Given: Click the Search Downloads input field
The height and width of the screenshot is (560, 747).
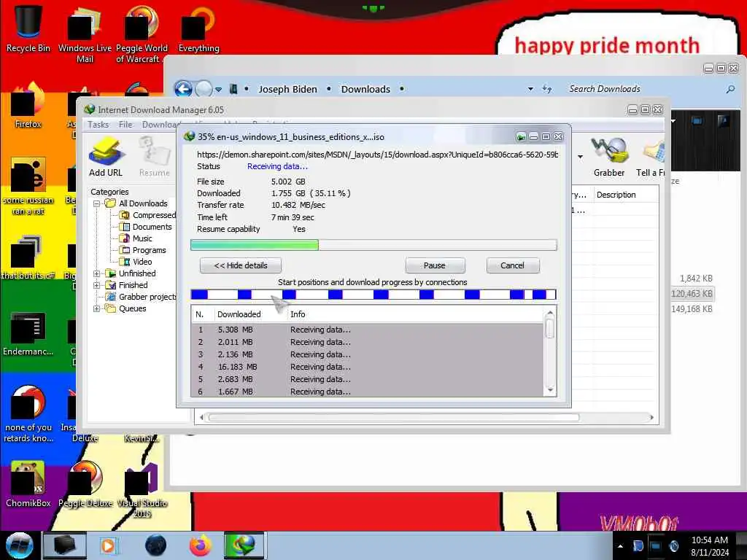Looking at the screenshot, I should tap(643, 89).
